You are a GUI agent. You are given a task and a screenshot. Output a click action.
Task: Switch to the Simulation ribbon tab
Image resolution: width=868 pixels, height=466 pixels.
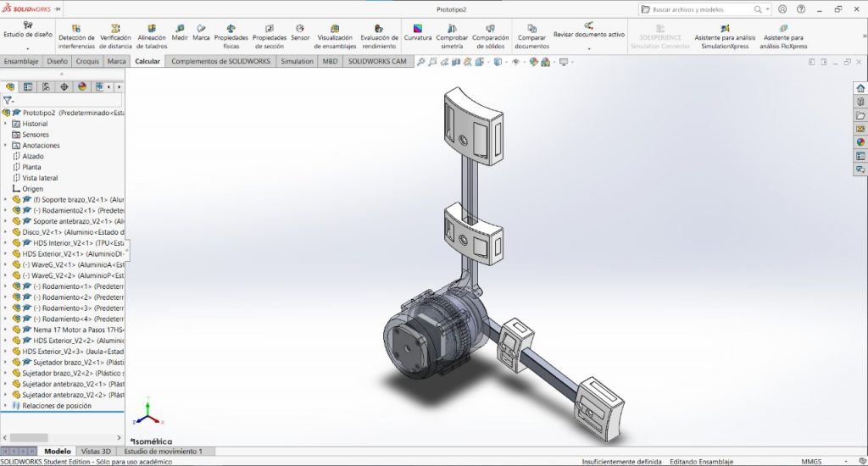tap(297, 62)
